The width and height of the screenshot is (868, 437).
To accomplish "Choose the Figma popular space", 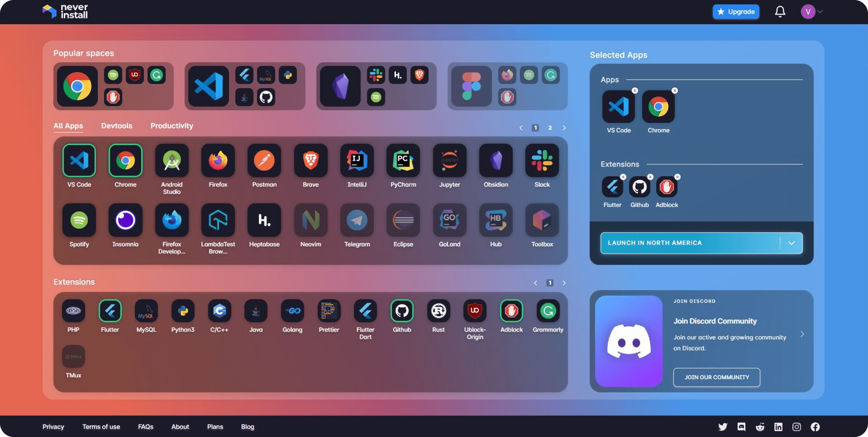I will 508,86.
